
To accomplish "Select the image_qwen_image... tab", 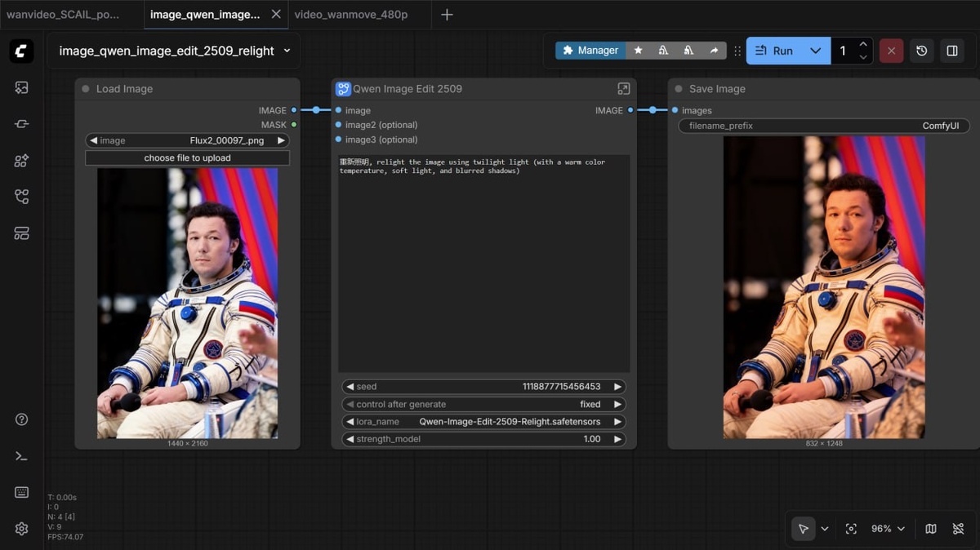I will click(x=205, y=15).
